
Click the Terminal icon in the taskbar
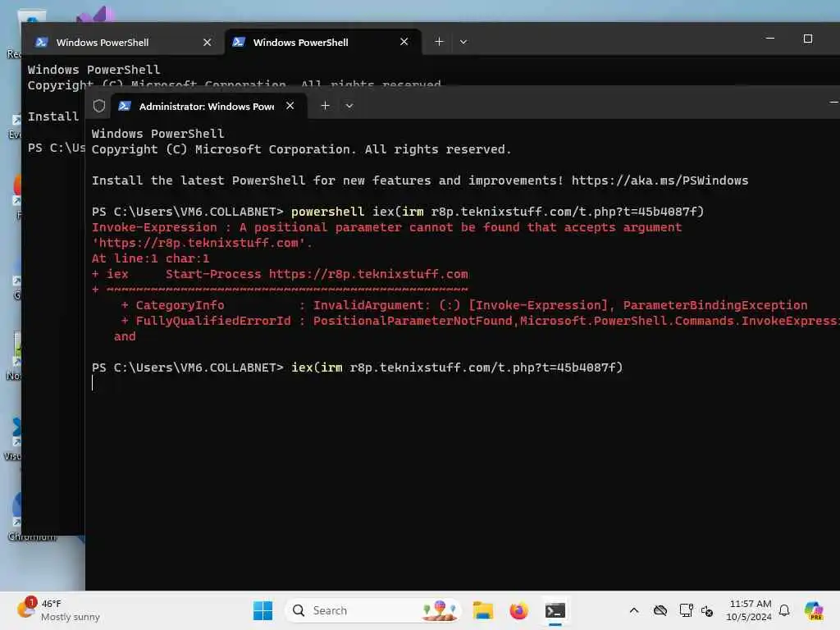coord(555,610)
